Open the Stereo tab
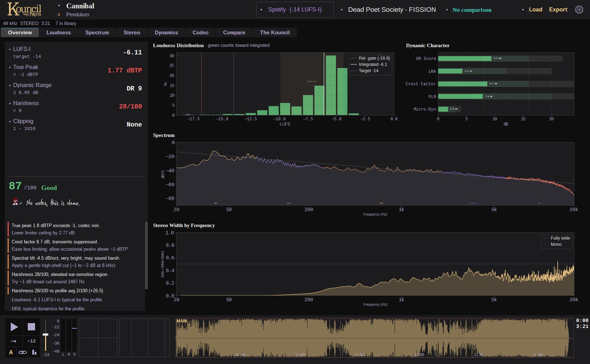 [132, 33]
